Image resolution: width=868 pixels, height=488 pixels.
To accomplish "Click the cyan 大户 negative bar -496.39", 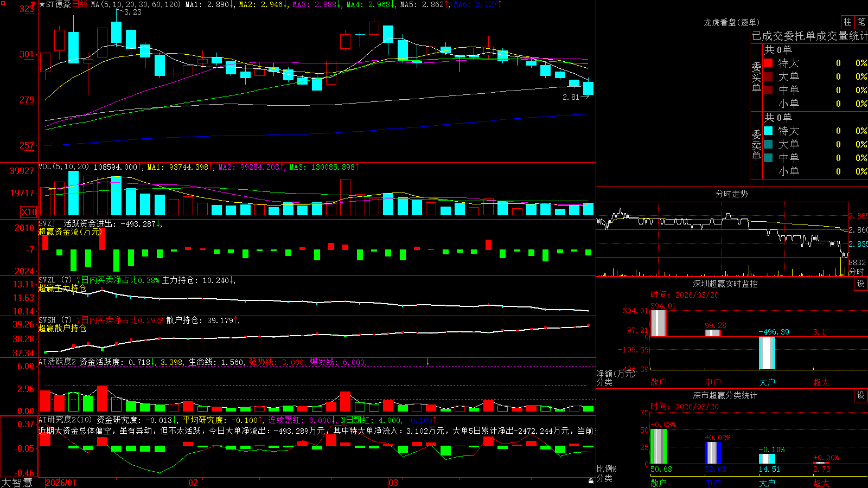I will click(767, 353).
